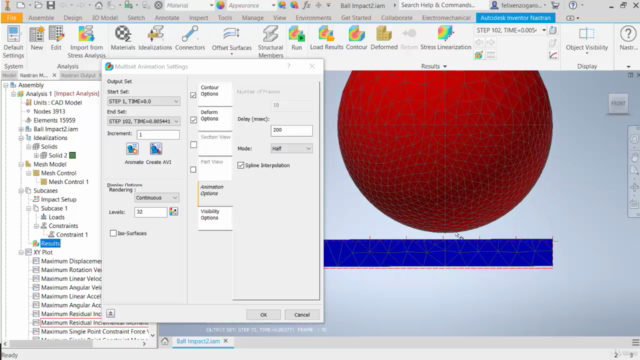Open the End Set dropdown
This screenshot has height=360, width=640.
(143, 121)
